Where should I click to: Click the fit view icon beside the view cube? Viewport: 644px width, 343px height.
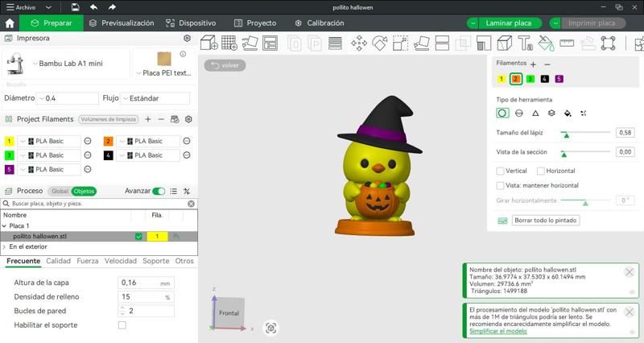click(270, 328)
